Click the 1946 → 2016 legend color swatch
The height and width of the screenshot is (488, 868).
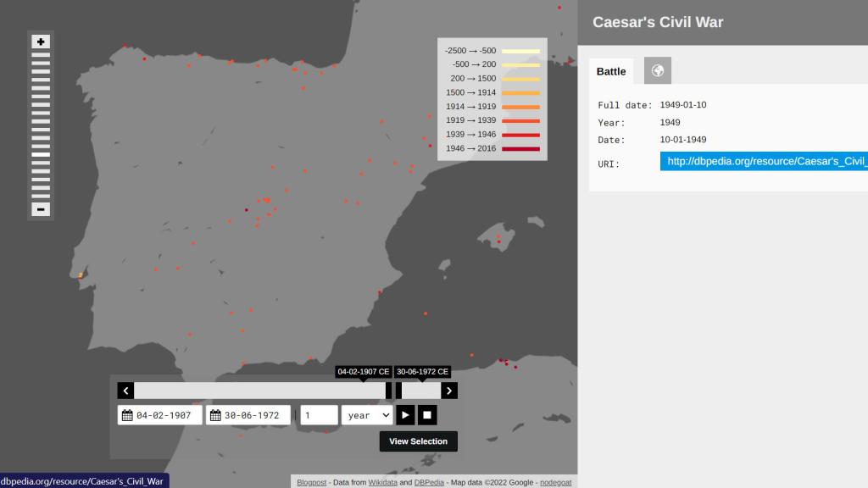(520, 149)
